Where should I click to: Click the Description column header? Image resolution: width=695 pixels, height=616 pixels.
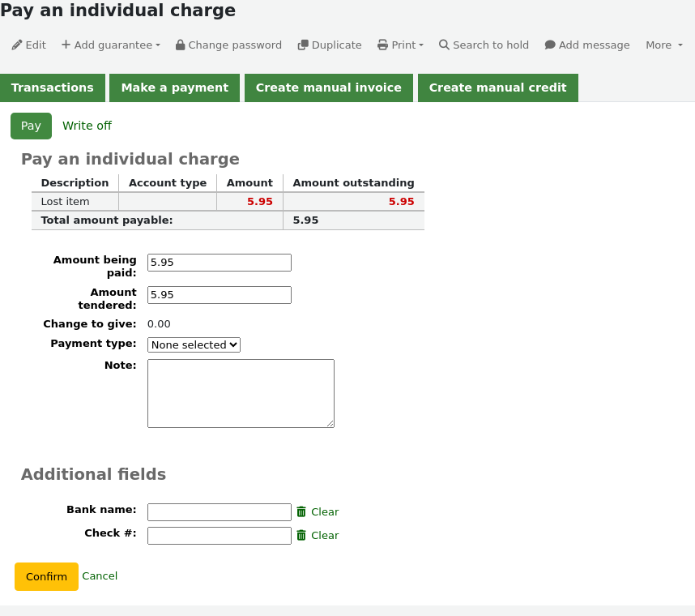tap(75, 182)
